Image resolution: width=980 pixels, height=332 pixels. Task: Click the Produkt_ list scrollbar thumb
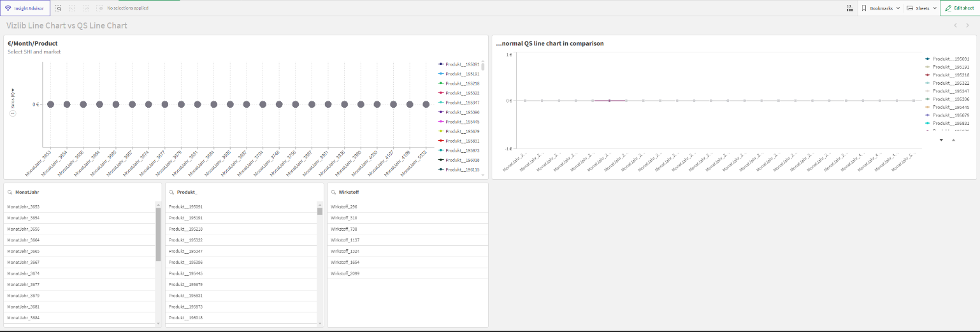(320, 211)
